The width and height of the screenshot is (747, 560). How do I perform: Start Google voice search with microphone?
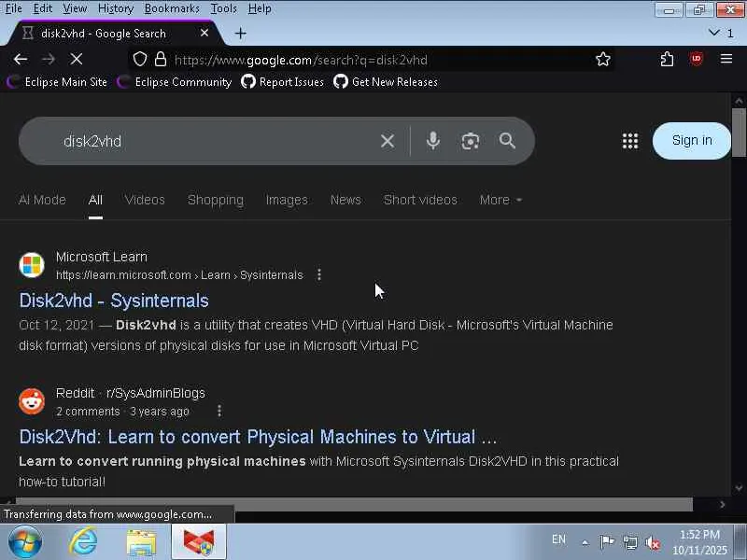point(432,141)
